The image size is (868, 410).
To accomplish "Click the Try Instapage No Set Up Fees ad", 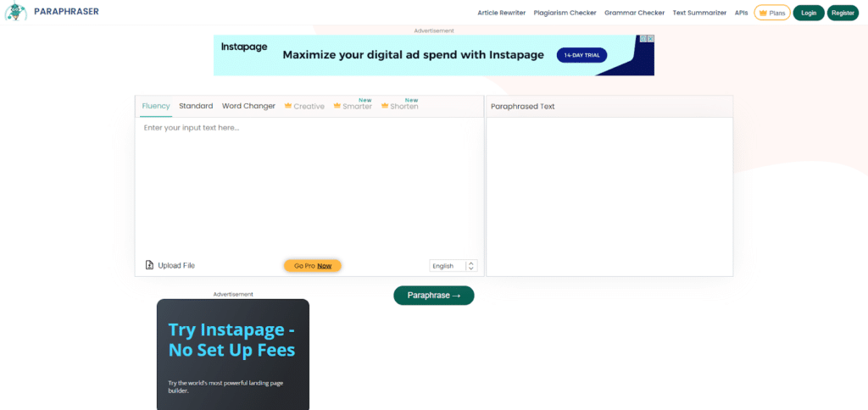I will pyautogui.click(x=233, y=354).
